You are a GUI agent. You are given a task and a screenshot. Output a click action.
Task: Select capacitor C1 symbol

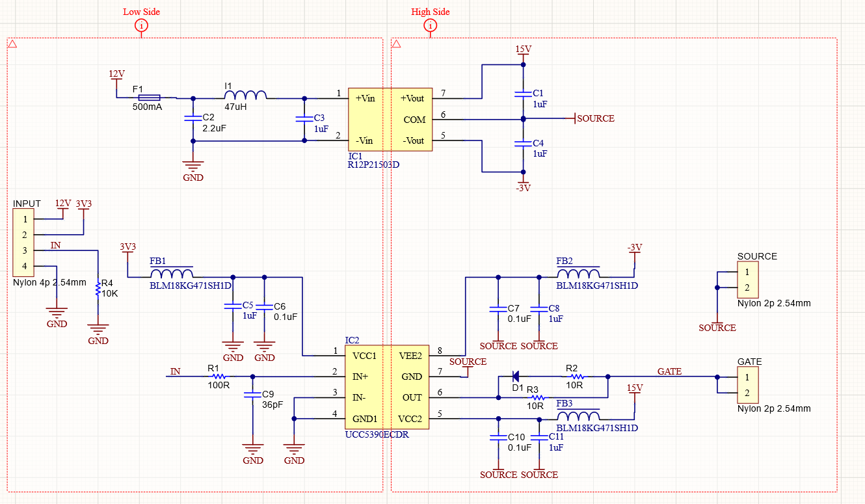click(523, 94)
